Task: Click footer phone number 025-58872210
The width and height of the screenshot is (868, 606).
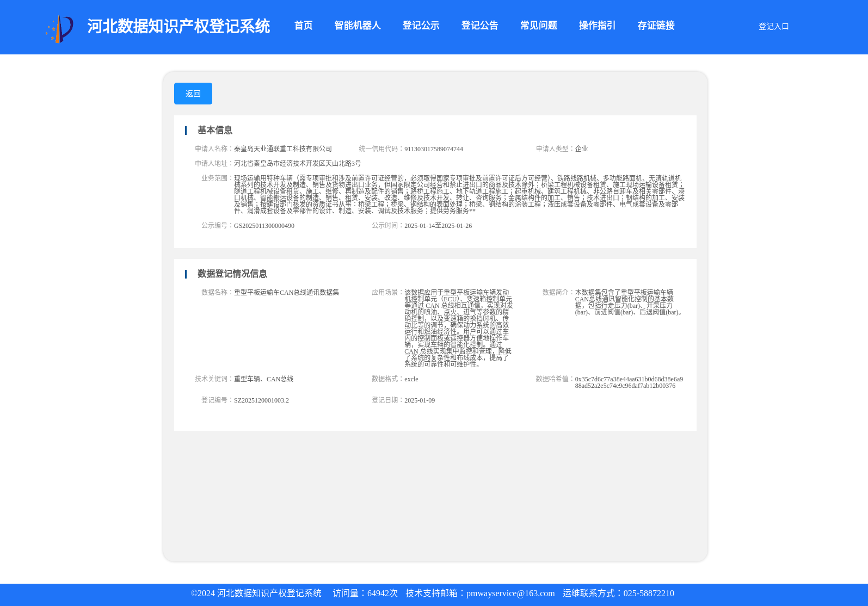Action: click(649, 593)
